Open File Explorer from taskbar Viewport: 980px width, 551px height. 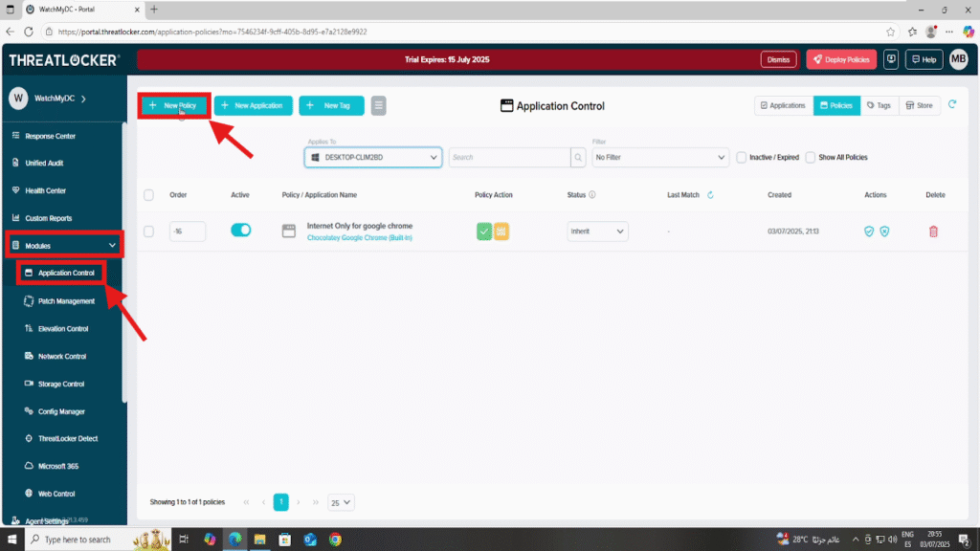coord(259,540)
